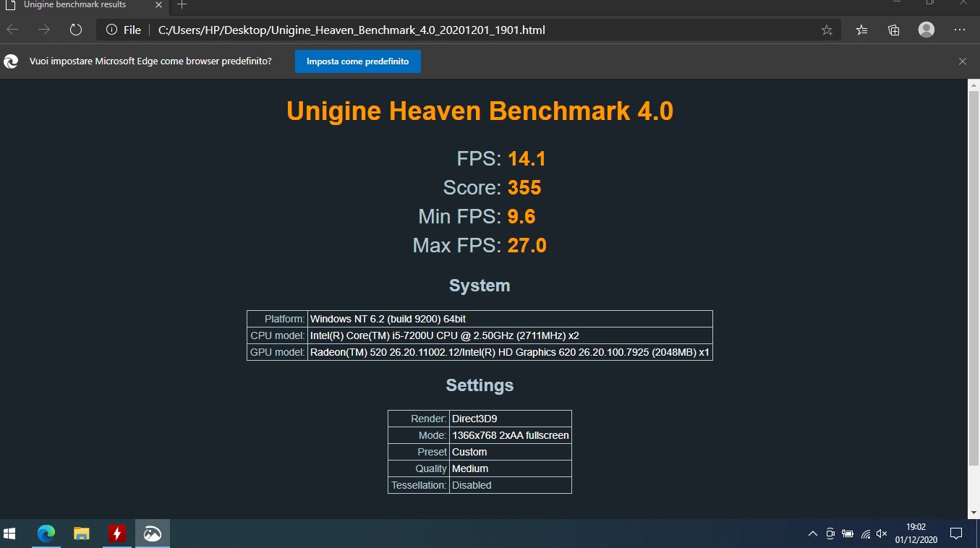Viewport: 980px width, 548px height.
Task: Click the Score value 355
Action: (524, 188)
